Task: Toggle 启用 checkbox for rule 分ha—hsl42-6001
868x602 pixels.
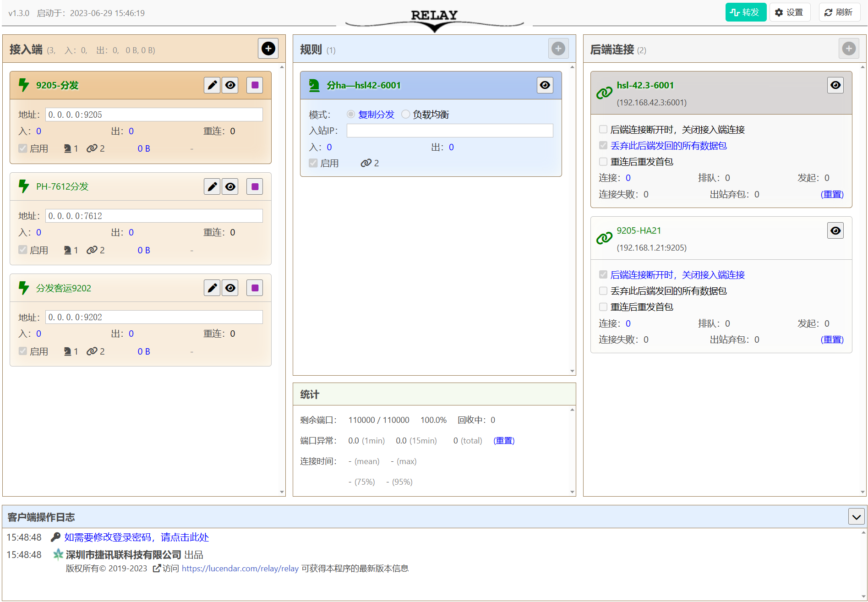Action: coord(313,163)
